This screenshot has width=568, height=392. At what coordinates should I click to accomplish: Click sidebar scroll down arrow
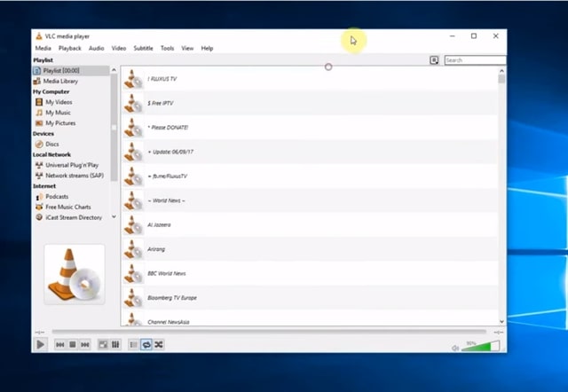(x=114, y=216)
